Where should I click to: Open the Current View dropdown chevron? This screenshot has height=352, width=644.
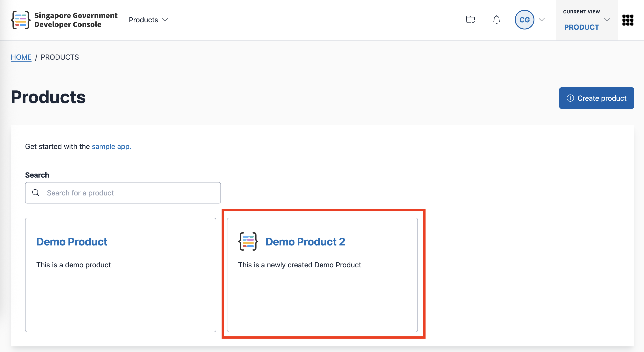(607, 20)
